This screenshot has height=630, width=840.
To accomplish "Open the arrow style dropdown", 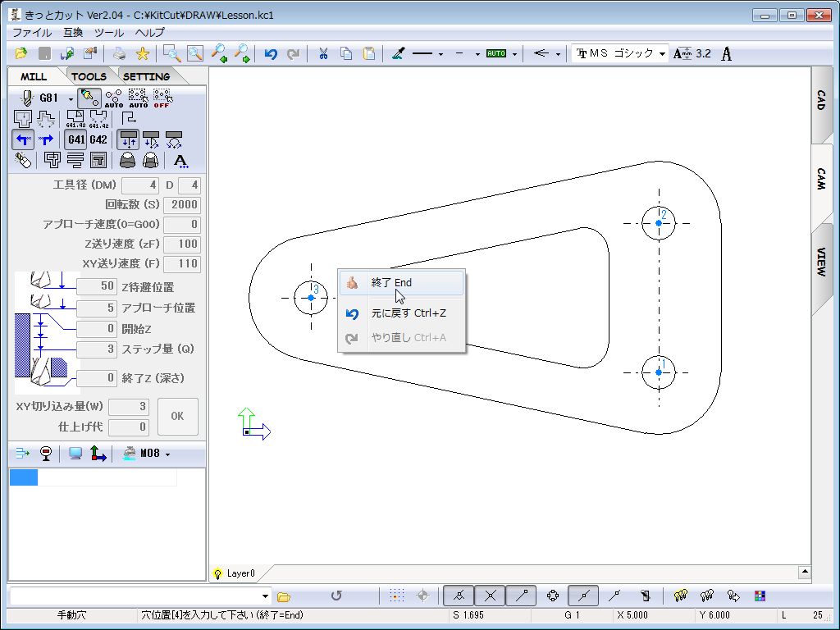I will (558, 54).
